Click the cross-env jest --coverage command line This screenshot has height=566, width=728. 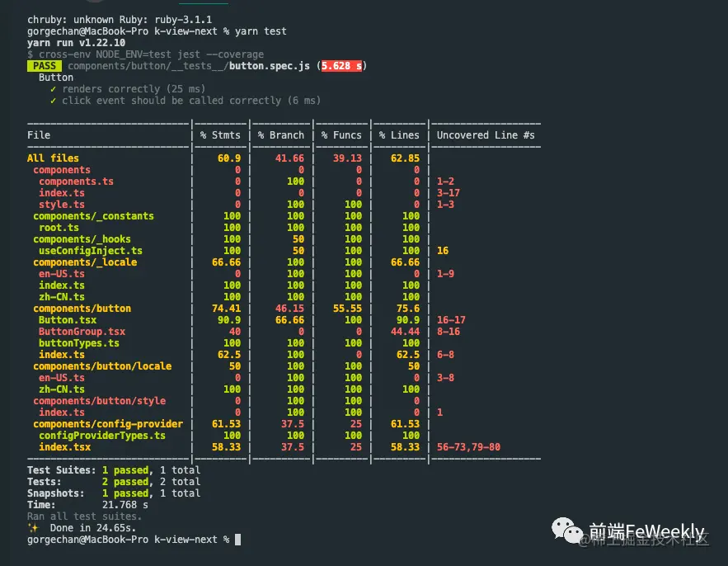click(x=145, y=54)
